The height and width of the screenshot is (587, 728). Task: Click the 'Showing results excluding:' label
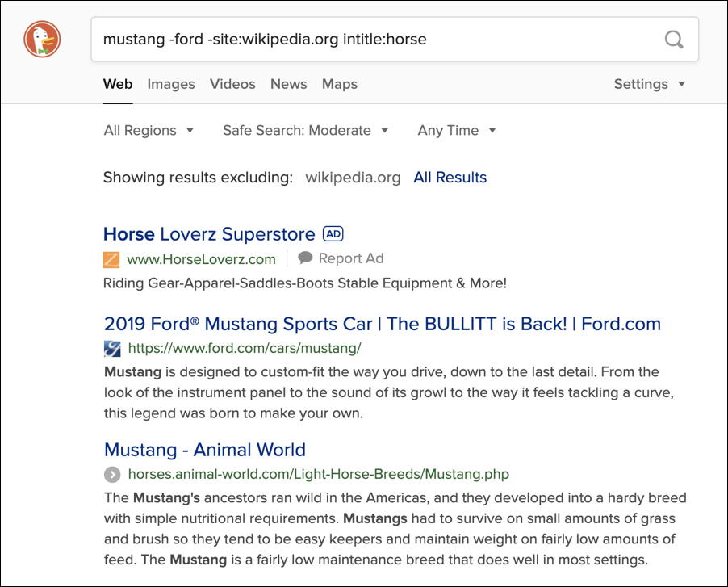pyautogui.click(x=199, y=178)
